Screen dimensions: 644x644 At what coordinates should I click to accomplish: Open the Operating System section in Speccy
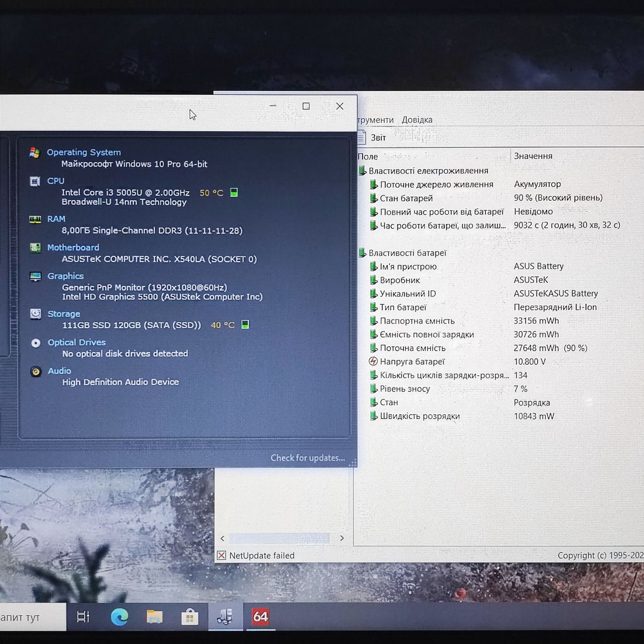[84, 152]
